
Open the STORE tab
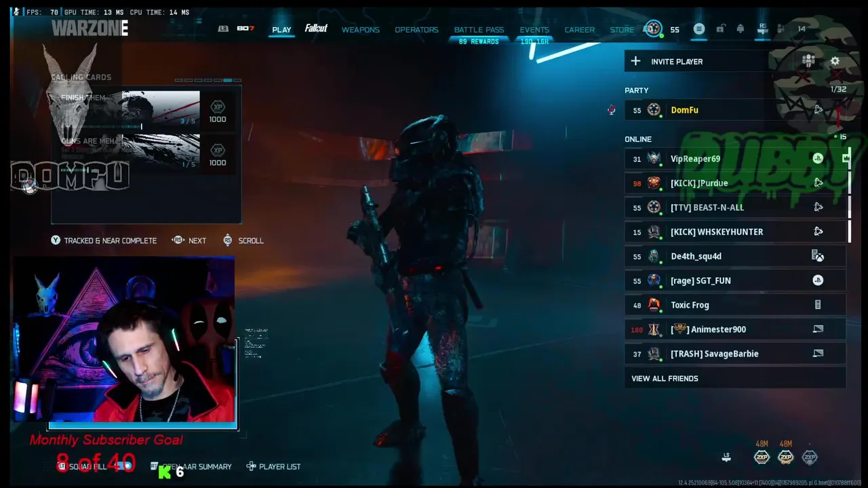[x=622, y=30]
